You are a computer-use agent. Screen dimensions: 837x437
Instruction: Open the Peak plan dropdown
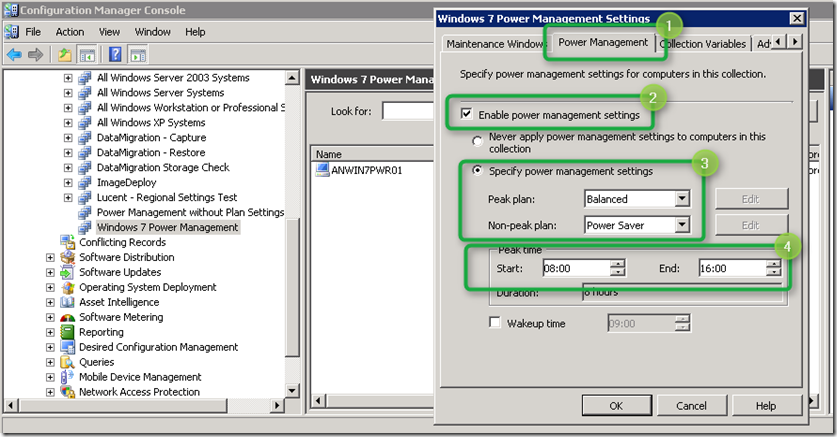pos(682,198)
